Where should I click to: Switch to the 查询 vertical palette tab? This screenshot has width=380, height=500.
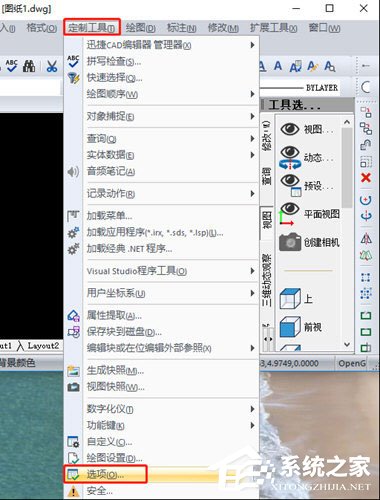point(267,176)
